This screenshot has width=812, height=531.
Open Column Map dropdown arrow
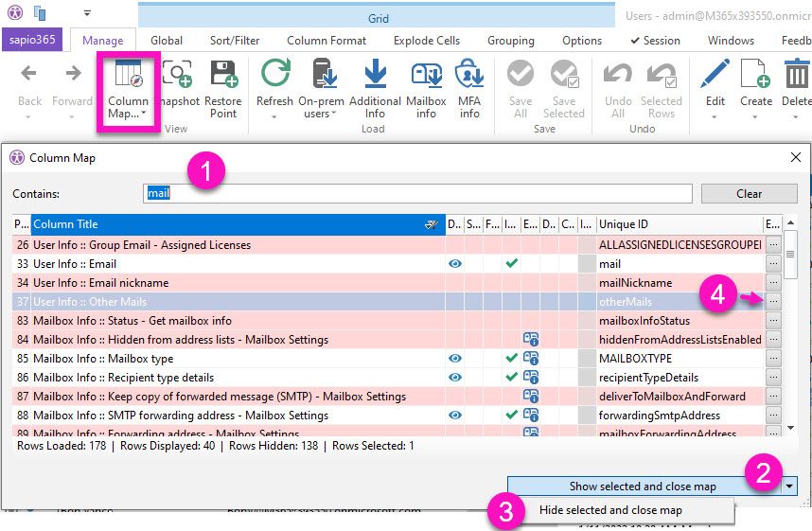coord(144,114)
